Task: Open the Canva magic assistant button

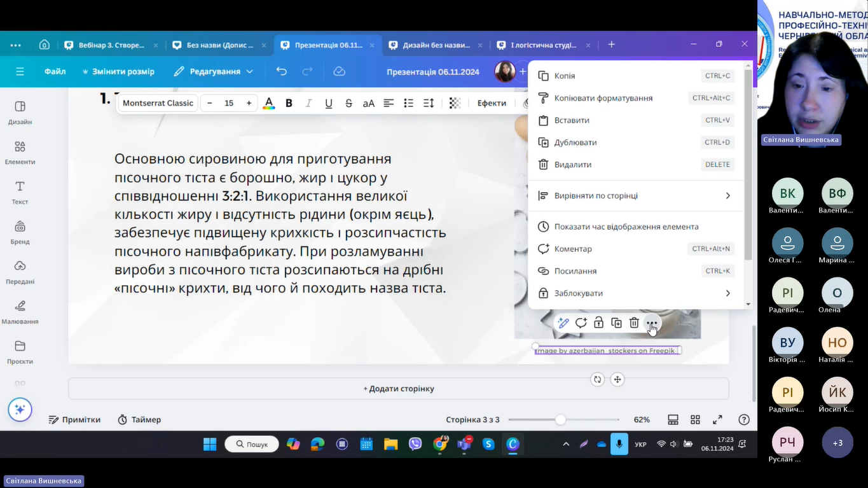Action: click(20, 410)
